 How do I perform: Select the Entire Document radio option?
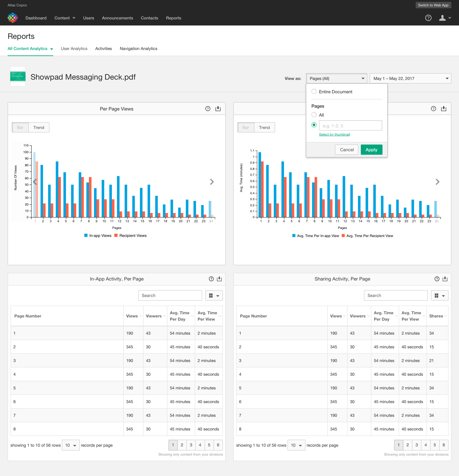pos(314,92)
